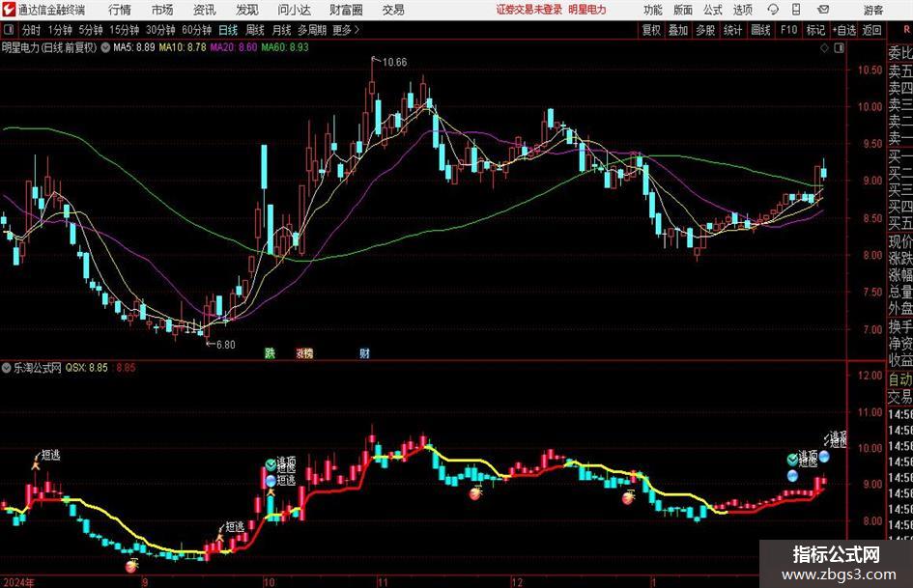
Task: Switch to 分时 chart tab
Action: tap(31, 30)
